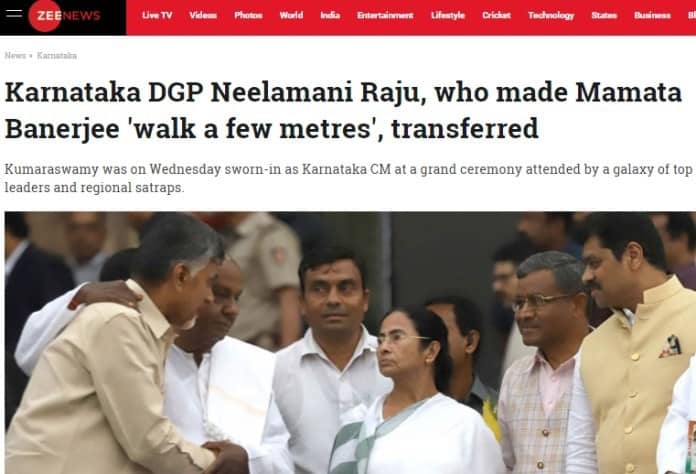The height and width of the screenshot is (474, 696).
Task: Click the Karnataka breadcrumb link
Action: (x=57, y=55)
